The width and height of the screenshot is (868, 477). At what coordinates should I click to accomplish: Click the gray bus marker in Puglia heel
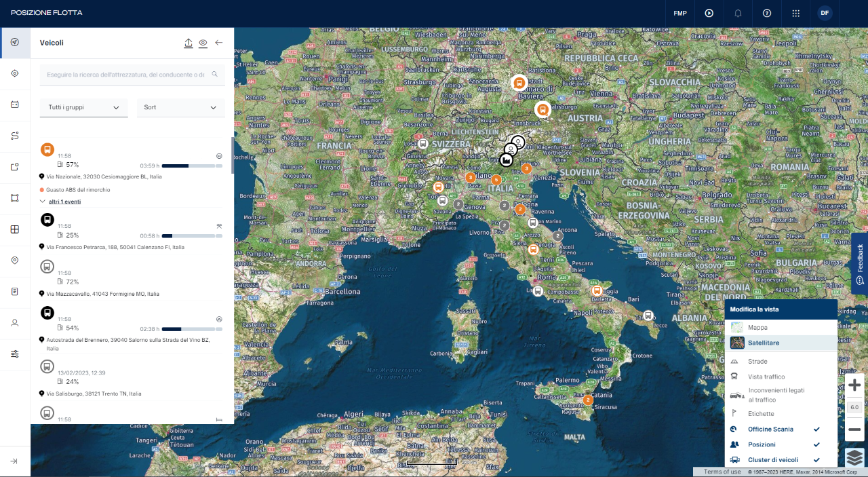coord(648,316)
